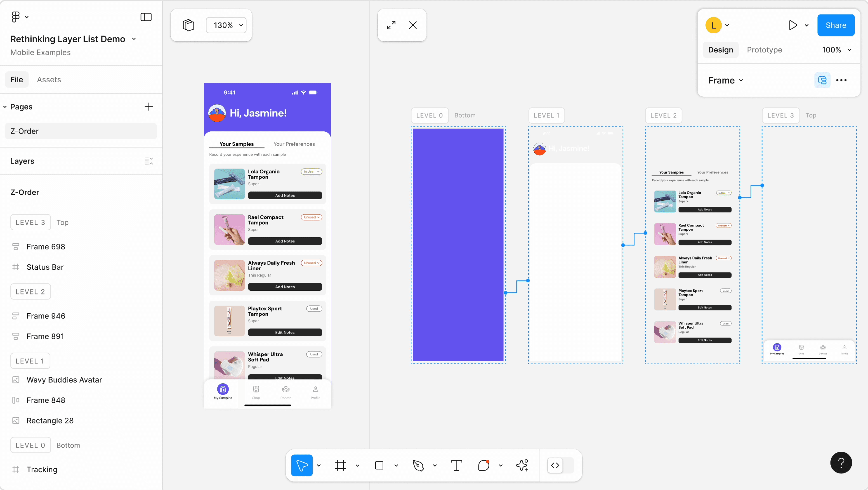Collapse the Pages section chevron

point(5,107)
